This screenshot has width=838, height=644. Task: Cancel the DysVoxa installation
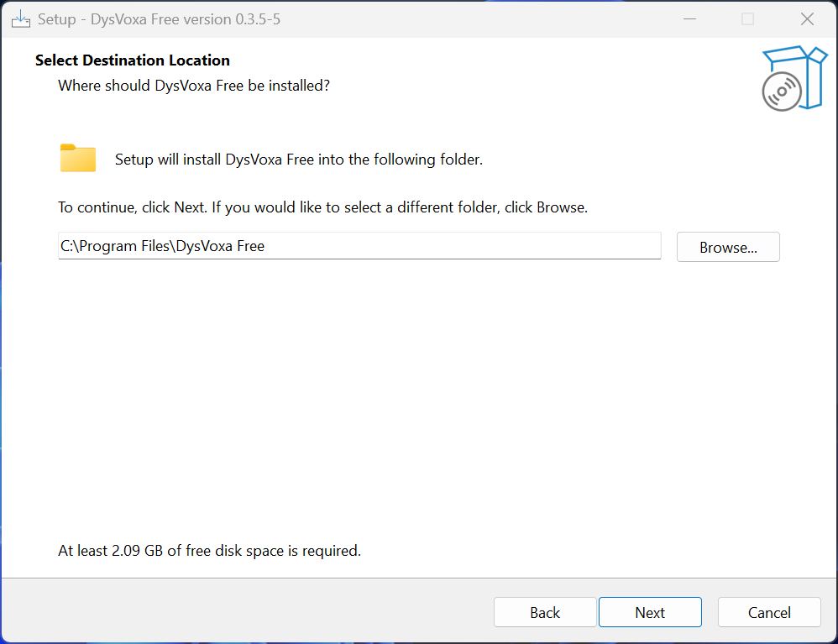click(x=769, y=612)
